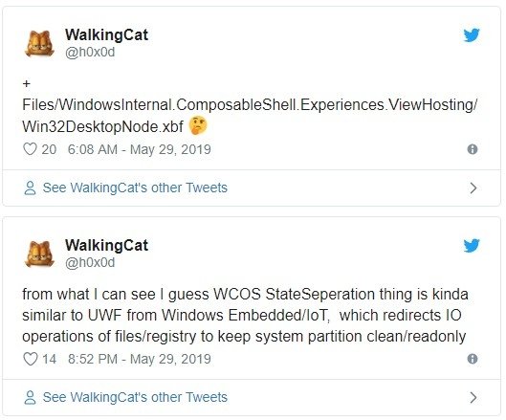Open 'See WalkingCat's other Tweets' under second tweet
This screenshot has width=506, height=420.
click(x=135, y=397)
